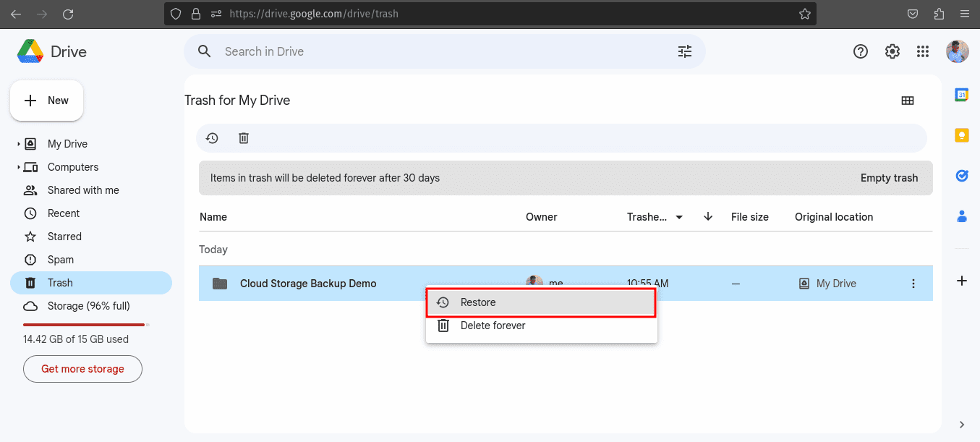Open the account profile avatar
The width and height of the screenshot is (980, 442).
pyautogui.click(x=958, y=51)
